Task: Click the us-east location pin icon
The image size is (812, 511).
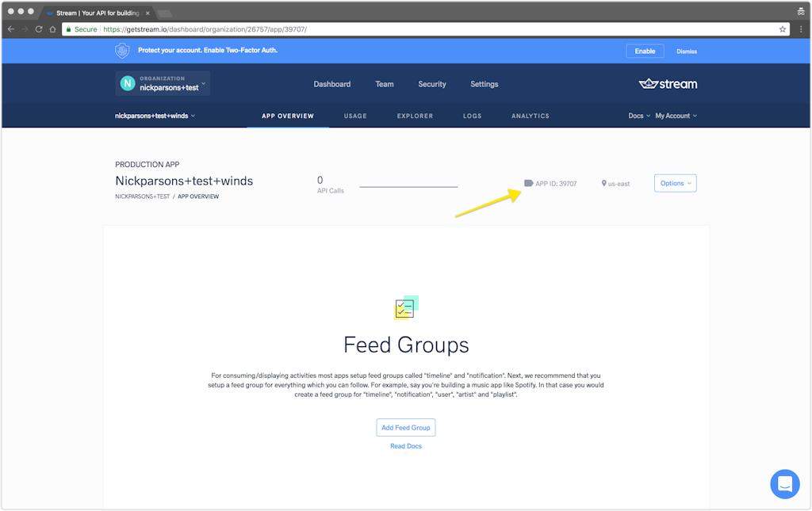Action: [x=603, y=184]
